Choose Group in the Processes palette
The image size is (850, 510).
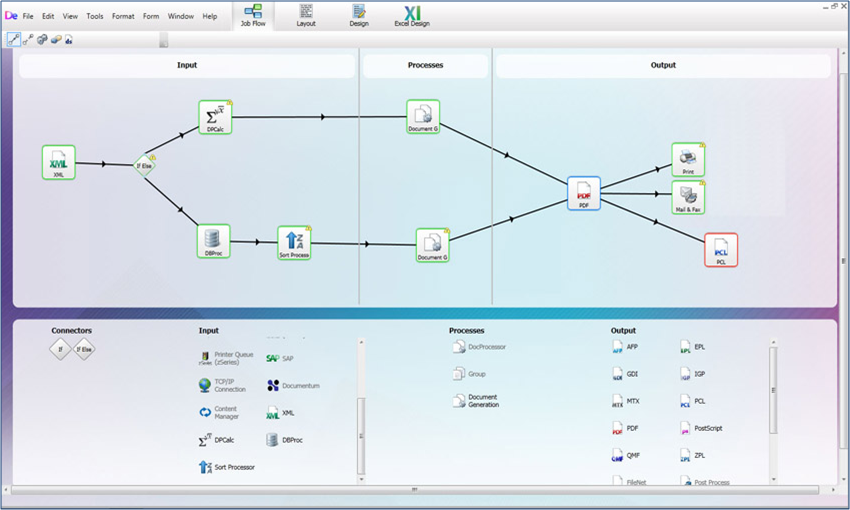469,374
